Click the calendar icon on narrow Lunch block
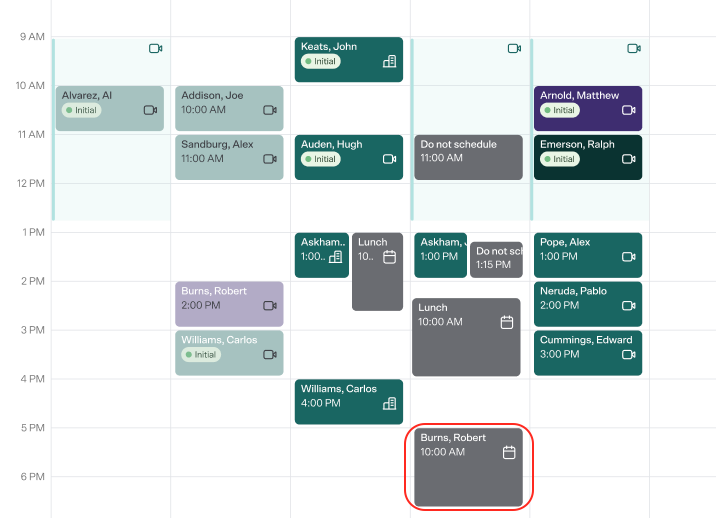 390,257
